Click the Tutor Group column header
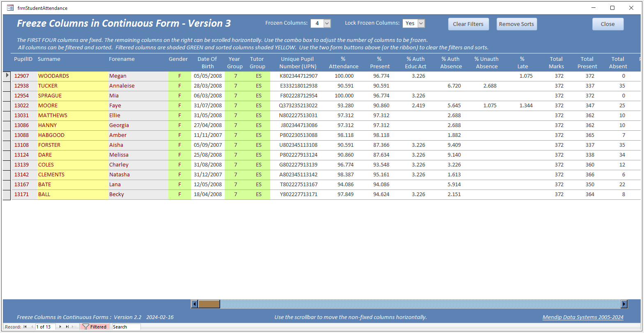644x333 pixels. [x=258, y=62]
